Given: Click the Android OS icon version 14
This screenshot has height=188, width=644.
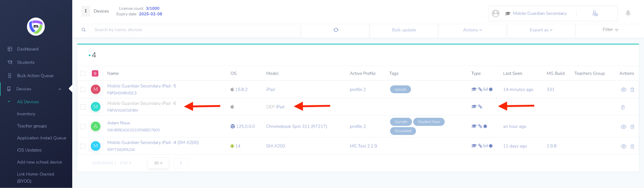Looking at the screenshot, I should [232, 146].
